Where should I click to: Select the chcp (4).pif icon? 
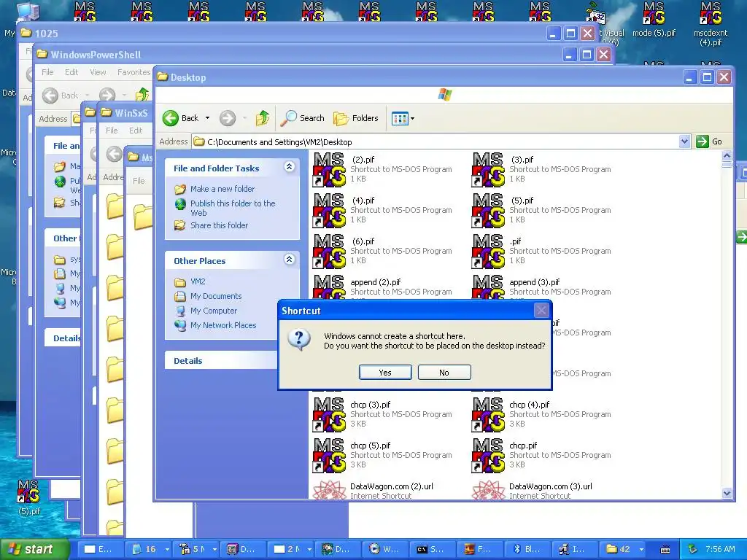[x=488, y=415]
